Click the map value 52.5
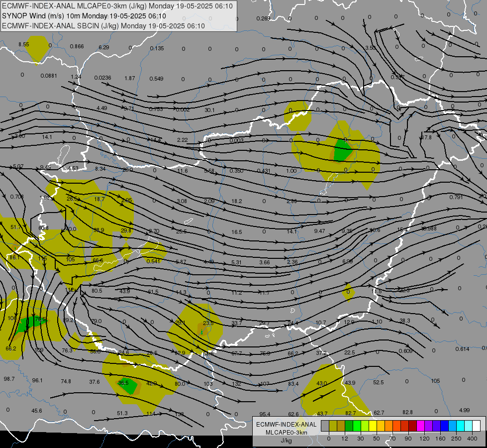This screenshot has height=448, width=487. tap(378, 382)
